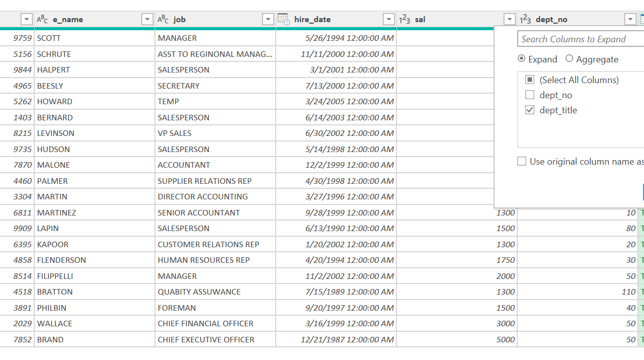Viewport: 644px width, 360px height.
Task: Click the 5/26/1994 hire date cell
Action: click(x=336, y=38)
